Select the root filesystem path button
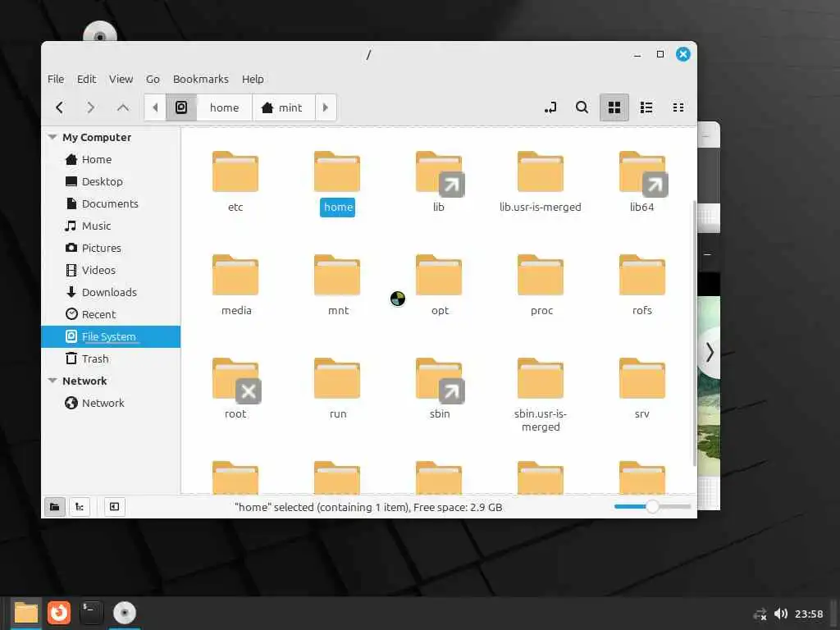This screenshot has width=840, height=630. tap(181, 107)
